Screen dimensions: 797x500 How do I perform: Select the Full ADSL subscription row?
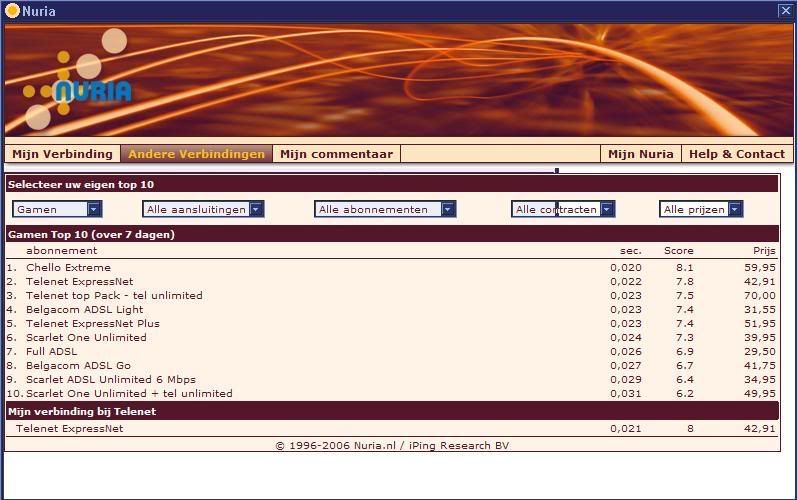51,352
